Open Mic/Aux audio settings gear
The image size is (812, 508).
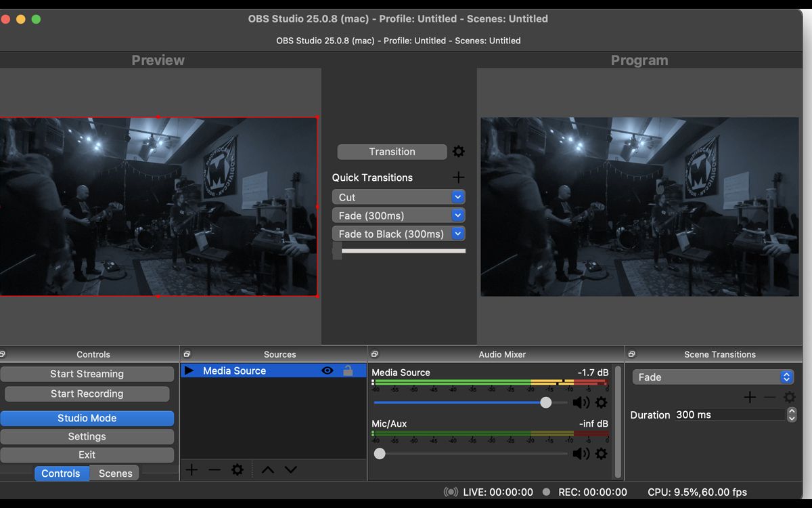coord(601,454)
